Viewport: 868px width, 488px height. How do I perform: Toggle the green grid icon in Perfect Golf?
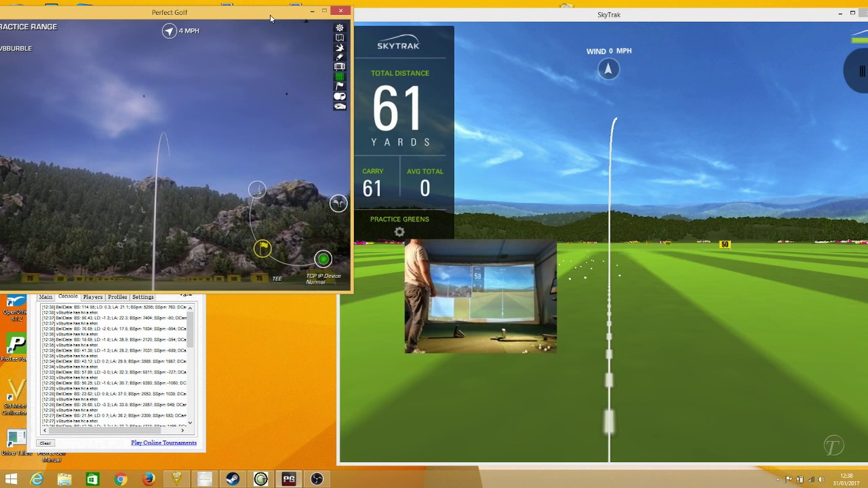pyautogui.click(x=340, y=77)
